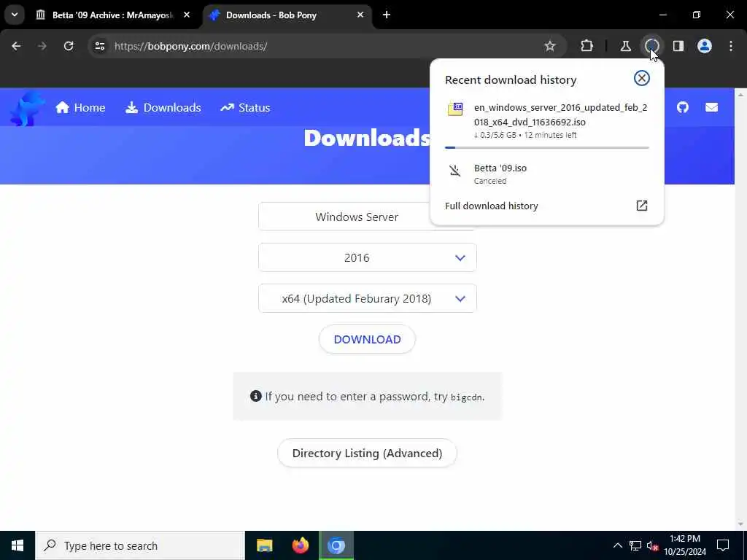
Task: Click the Bob Pony site logo
Action: (28, 109)
